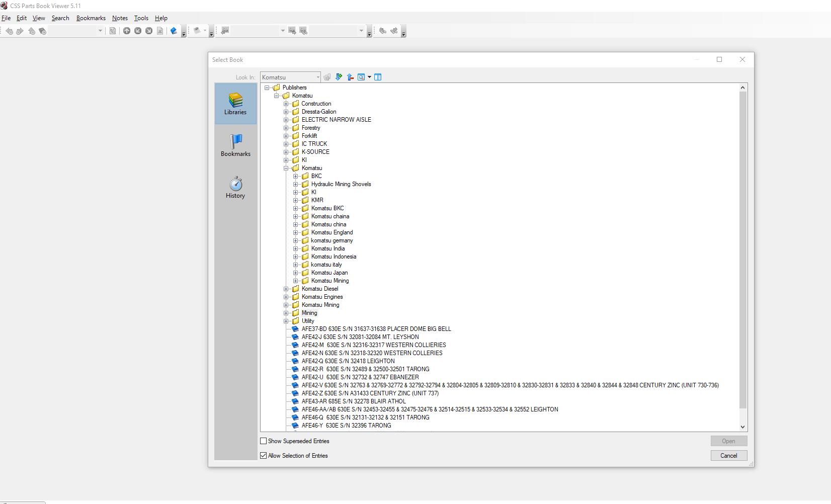Open the Search menu
The image size is (831, 504).
(60, 18)
